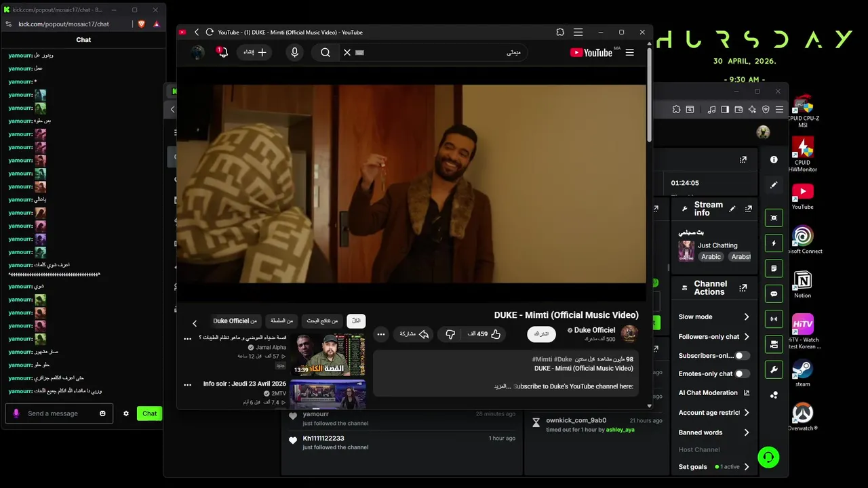Click the Brave shields icon in Kick popout
Viewport: 868px width, 488px height.
(142, 24)
